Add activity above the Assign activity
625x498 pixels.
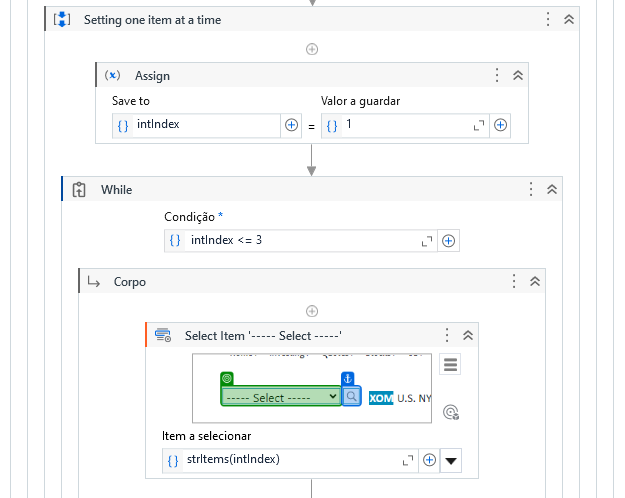pos(312,49)
